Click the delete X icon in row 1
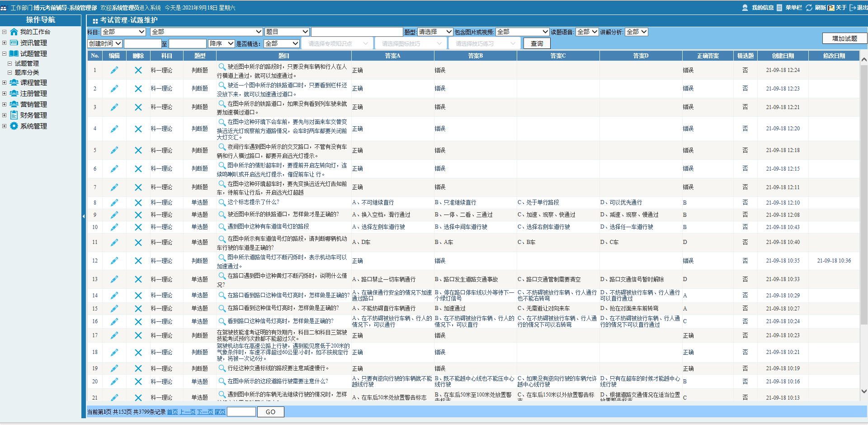 pos(138,70)
